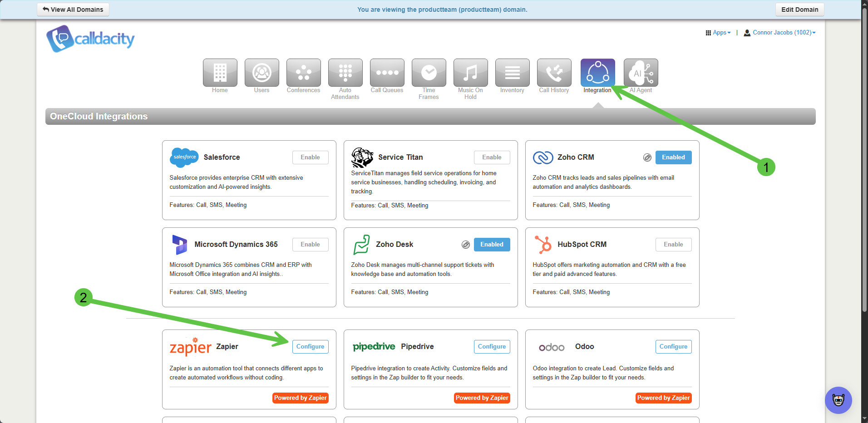Viewport: 868px width, 423px height.
Task: Expand the Apps dropdown menu
Action: pos(718,33)
